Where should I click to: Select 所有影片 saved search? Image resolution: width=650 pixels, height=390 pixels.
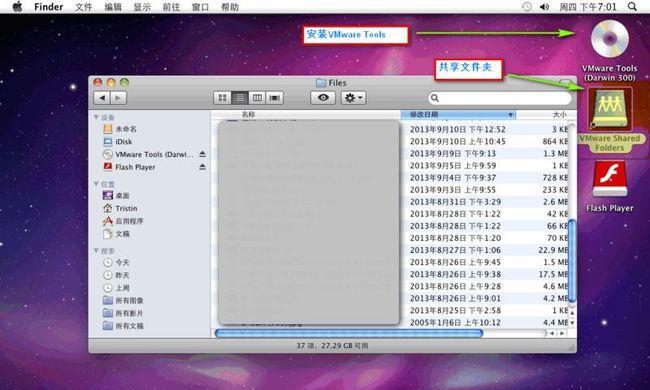pyautogui.click(x=123, y=313)
